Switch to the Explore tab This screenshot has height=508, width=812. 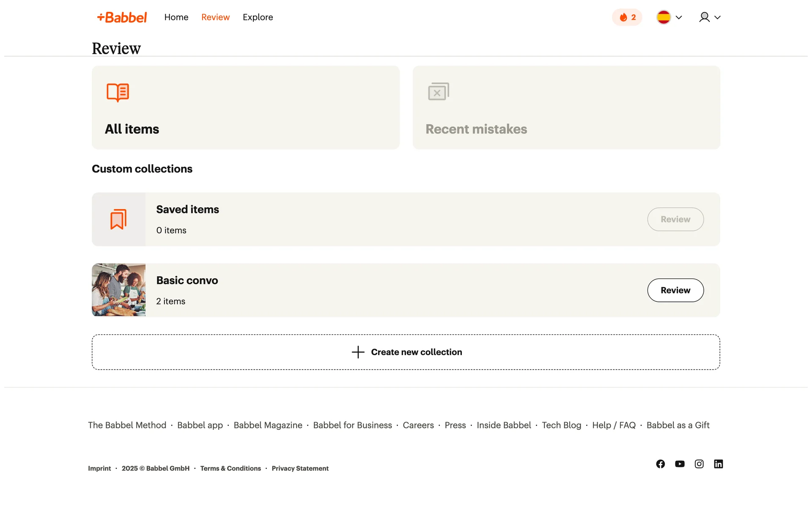pos(258,17)
